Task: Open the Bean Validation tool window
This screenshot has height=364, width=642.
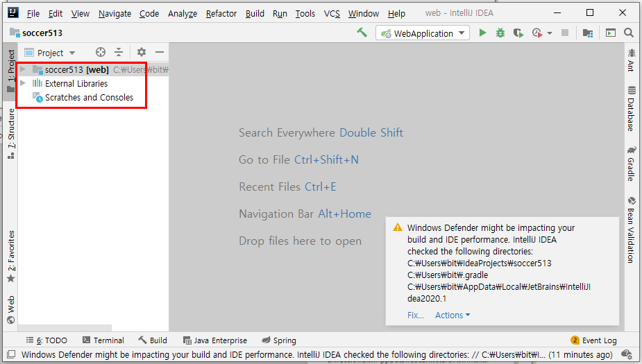Action: coord(631,230)
